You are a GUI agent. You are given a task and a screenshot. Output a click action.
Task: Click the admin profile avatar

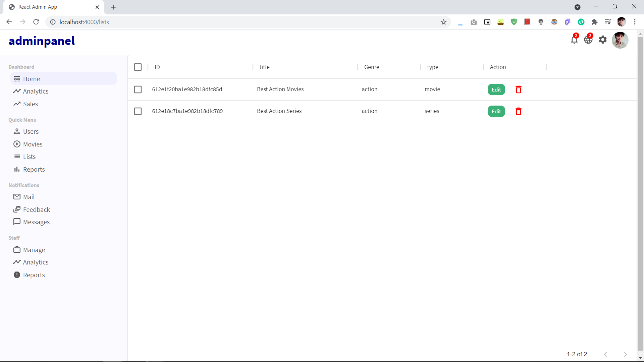[x=620, y=40]
